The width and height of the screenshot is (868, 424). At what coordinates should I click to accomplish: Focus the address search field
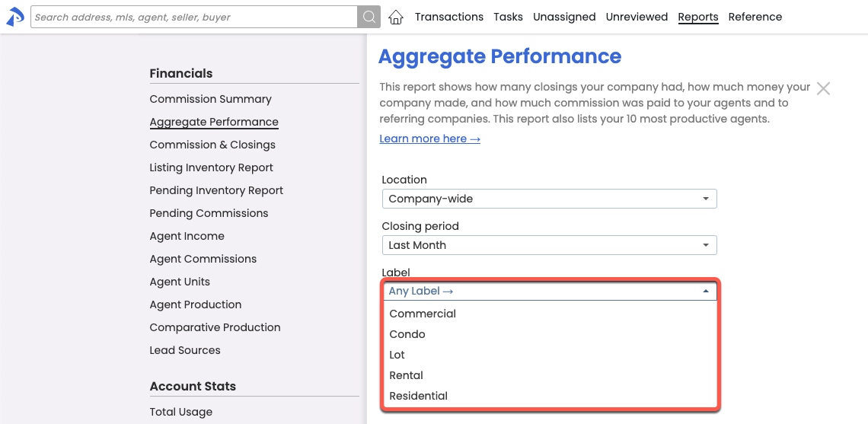[194, 17]
